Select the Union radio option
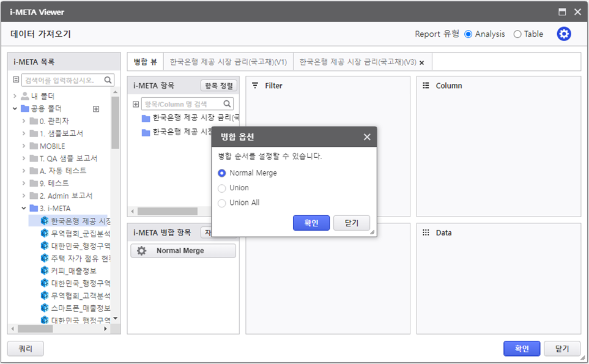This screenshot has height=364, width=589. (x=222, y=188)
